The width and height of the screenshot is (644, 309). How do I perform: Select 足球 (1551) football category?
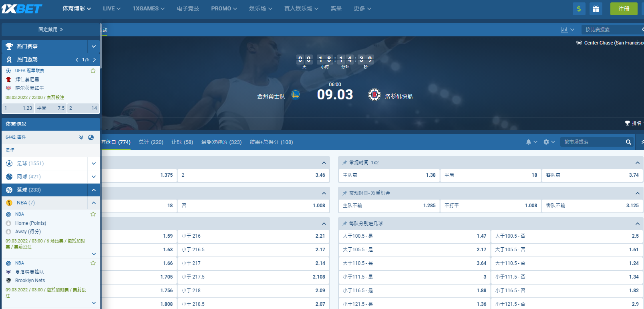tap(44, 164)
